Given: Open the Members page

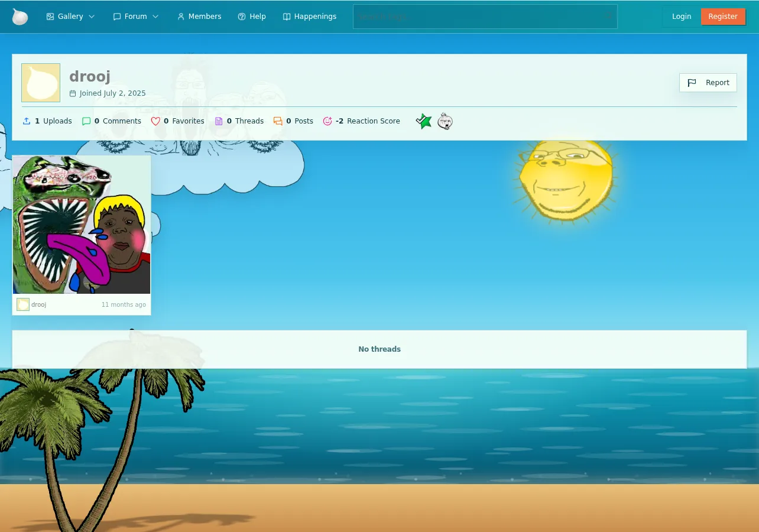Looking at the screenshot, I should click(199, 17).
